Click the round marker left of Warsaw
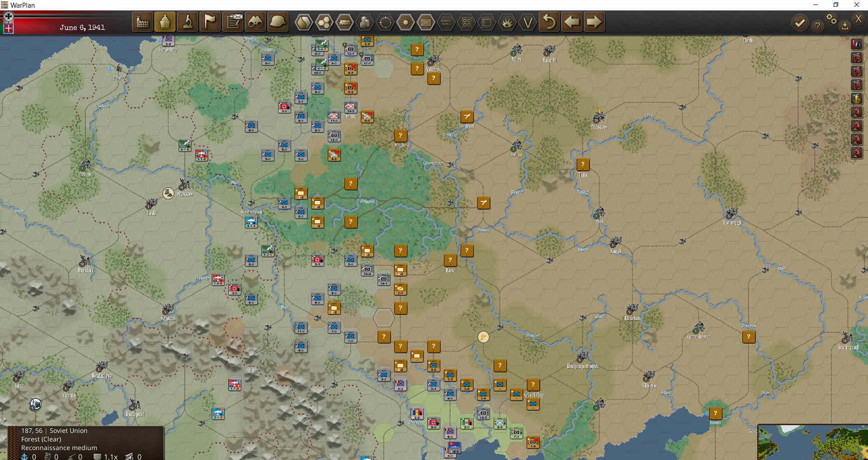The image size is (868, 460). [x=168, y=193]
